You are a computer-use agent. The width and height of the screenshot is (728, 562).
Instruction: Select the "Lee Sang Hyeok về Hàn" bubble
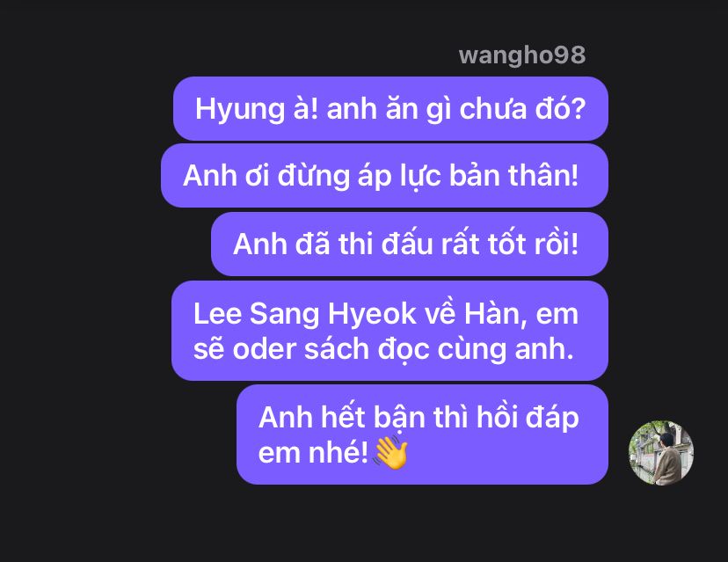[x=390, y=331]
